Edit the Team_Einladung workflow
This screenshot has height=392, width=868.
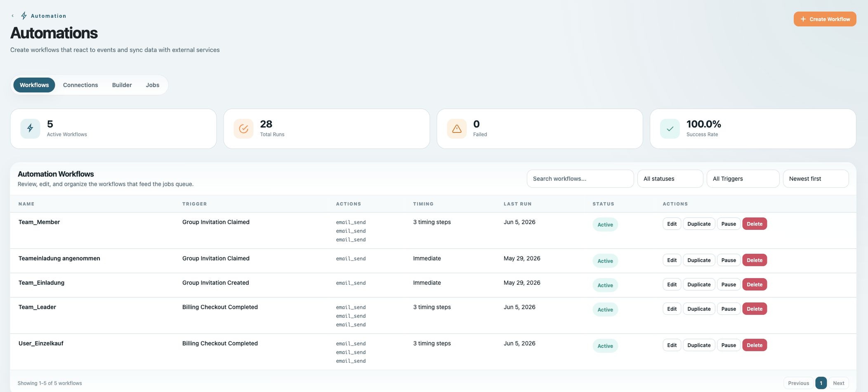click(x=672, y=285)
